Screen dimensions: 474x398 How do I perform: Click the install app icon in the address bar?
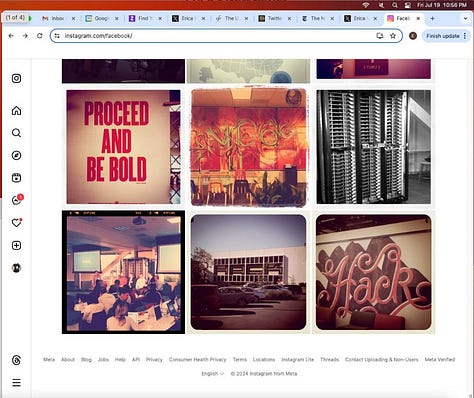[x=380, y=36]
